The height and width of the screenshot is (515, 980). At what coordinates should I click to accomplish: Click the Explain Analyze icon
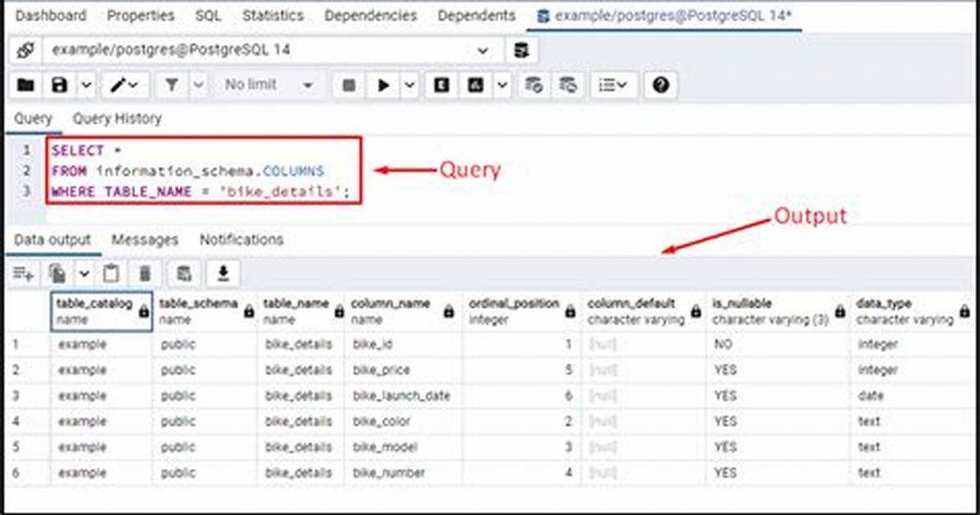[475, 85]
